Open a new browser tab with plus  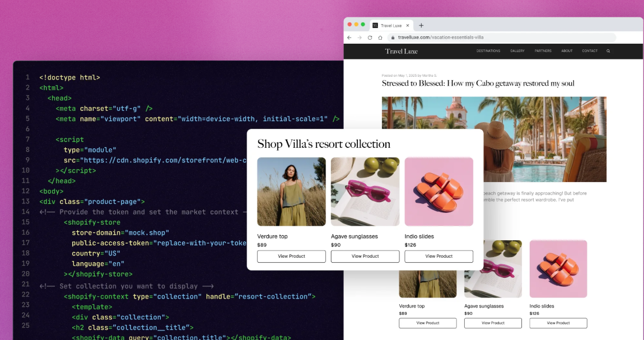(x=421, y=25)
